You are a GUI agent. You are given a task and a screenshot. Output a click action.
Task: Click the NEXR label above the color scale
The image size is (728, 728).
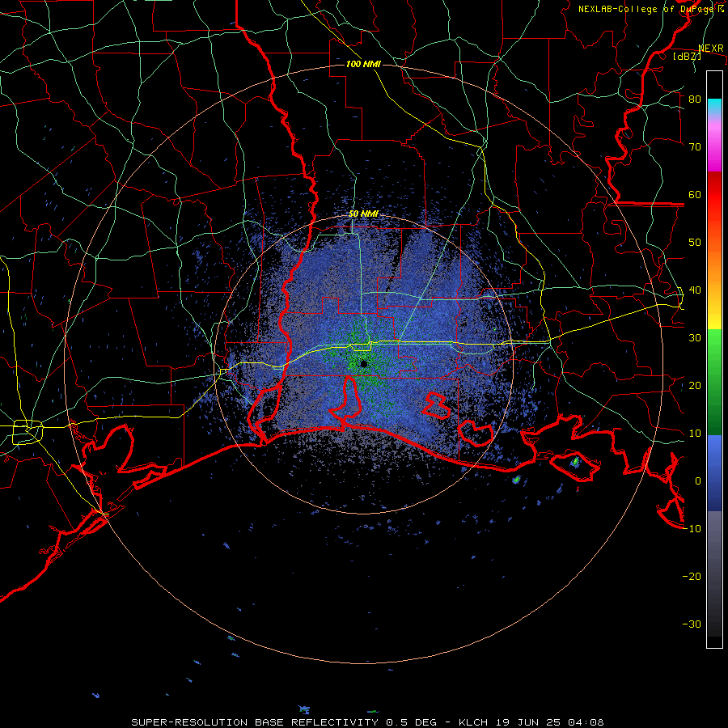pyautogui.click(x=711, y=49)
